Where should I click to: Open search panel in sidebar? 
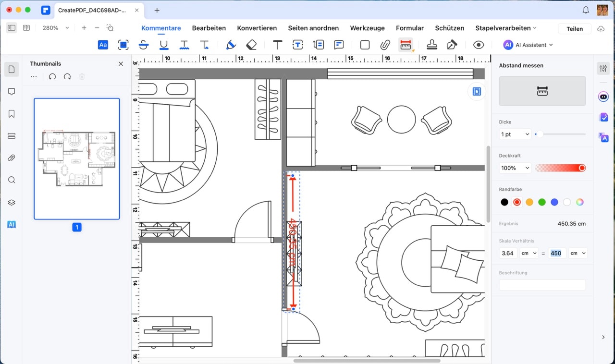[x=12, y=180]
